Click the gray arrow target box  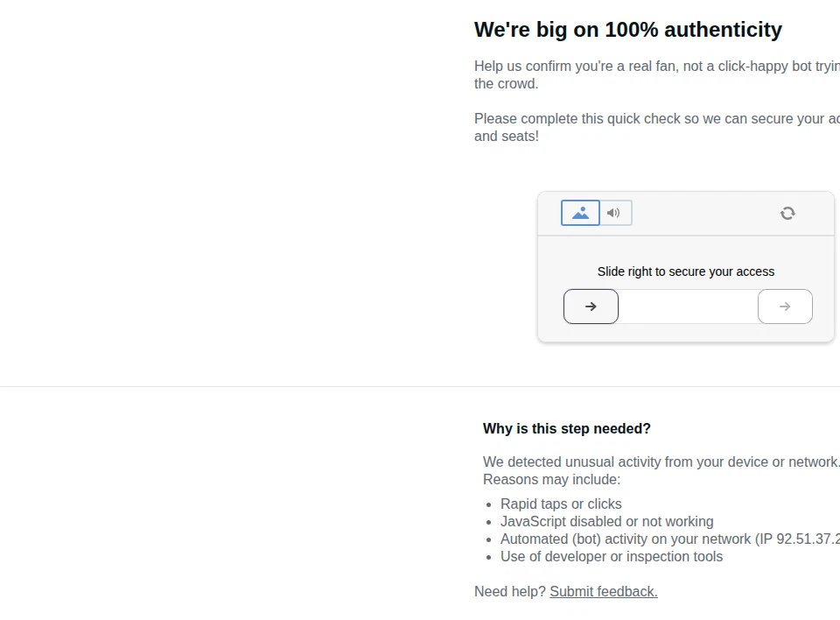click(x=785, y=306)
